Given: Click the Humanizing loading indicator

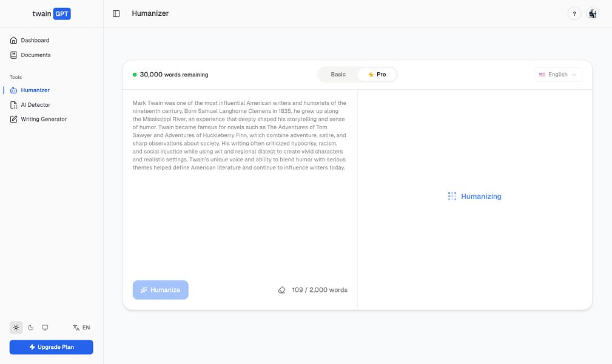Looking at the screenshot, I should click(474, 197).
